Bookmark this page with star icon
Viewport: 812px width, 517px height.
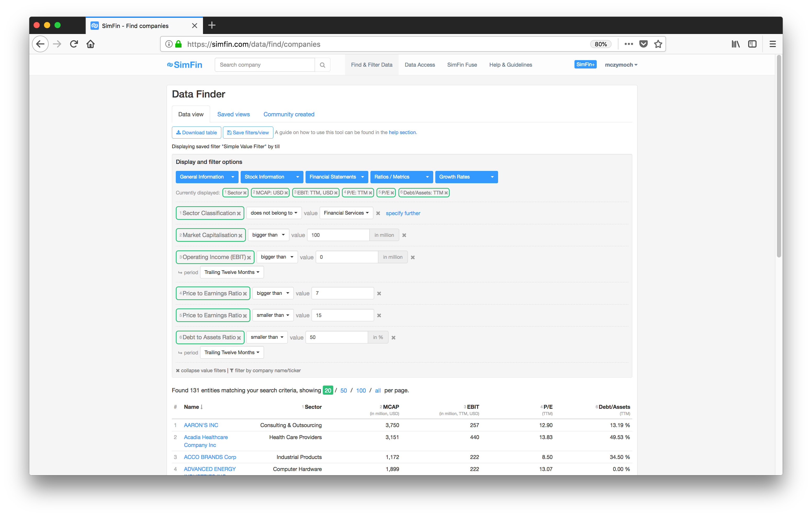tap(658, 44)
